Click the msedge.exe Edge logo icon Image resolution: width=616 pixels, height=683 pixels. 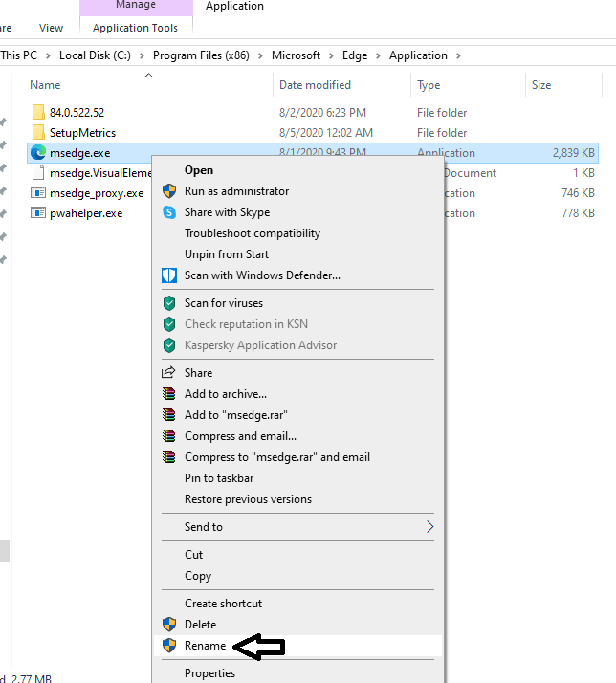38,152
